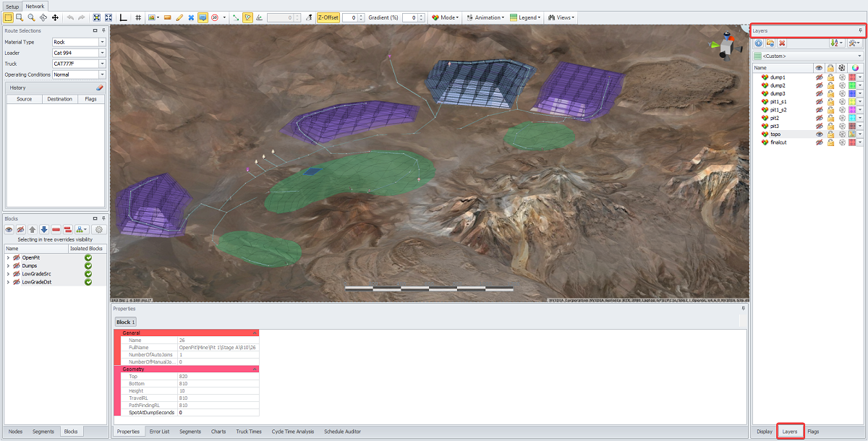The height and width of the screenshot is (441, 868).
Task: Click the add layer plus icon
Action: (758, 43)
